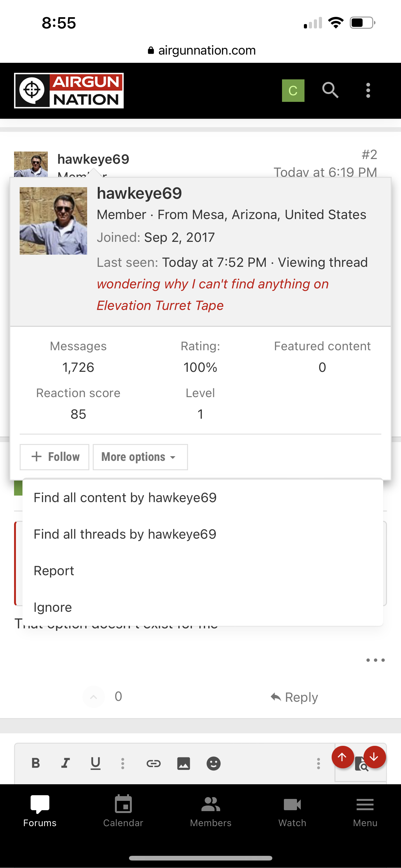
Task: Jump to top with red up arrow
Action: [x=342, y=757]
